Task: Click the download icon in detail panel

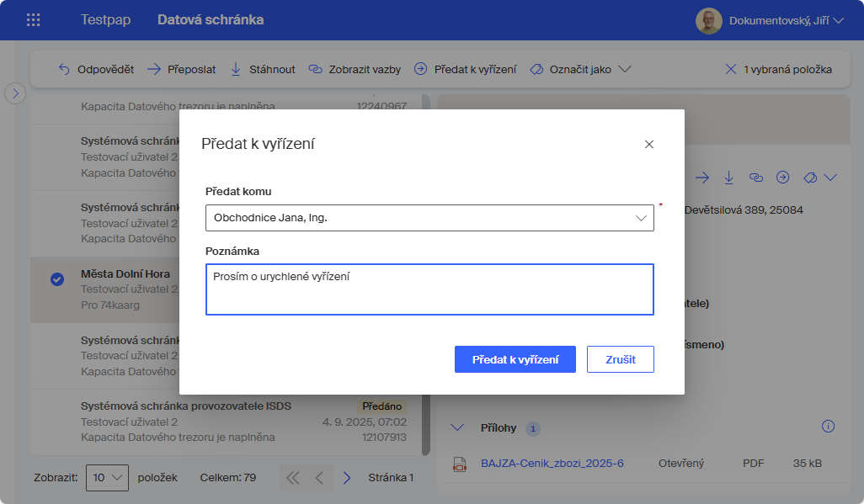Action: 728,178
